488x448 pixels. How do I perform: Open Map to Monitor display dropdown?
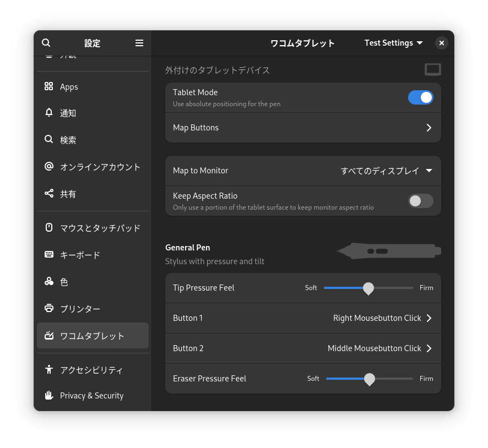coord(386,171)
